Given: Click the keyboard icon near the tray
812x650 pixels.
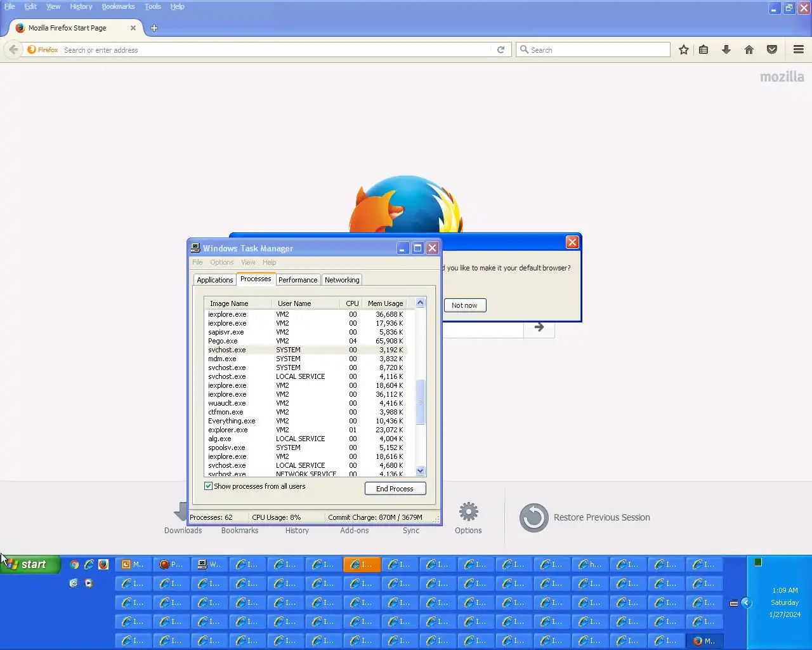Looking at the screenshot, I should point(734,604).
